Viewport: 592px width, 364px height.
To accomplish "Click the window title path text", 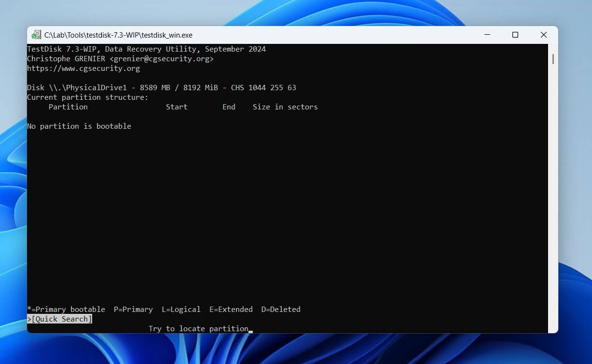I will [x=118, y=35].
